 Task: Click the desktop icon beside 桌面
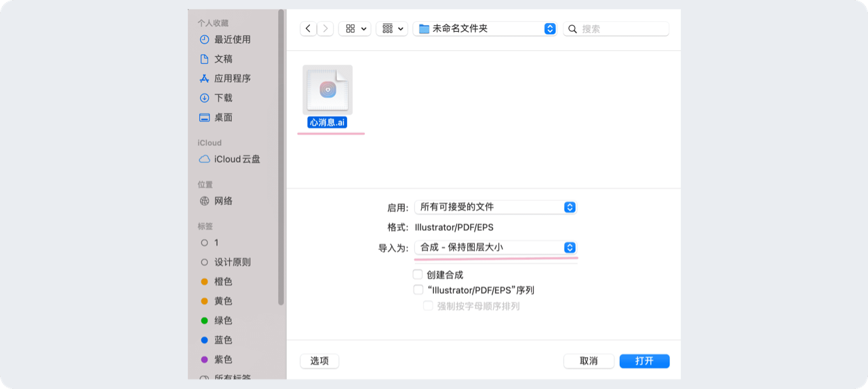tap(204, 117)
